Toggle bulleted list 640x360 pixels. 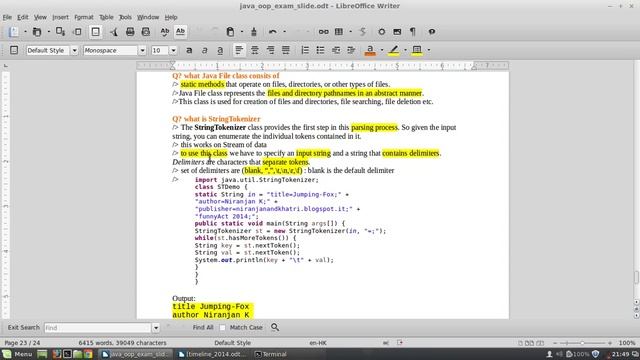coord(320,50)
